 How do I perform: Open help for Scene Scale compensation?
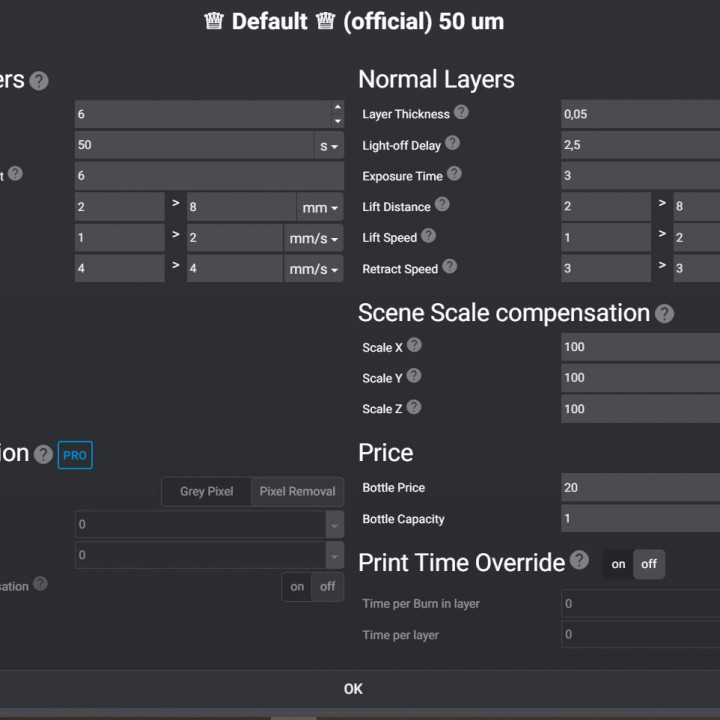664,314
